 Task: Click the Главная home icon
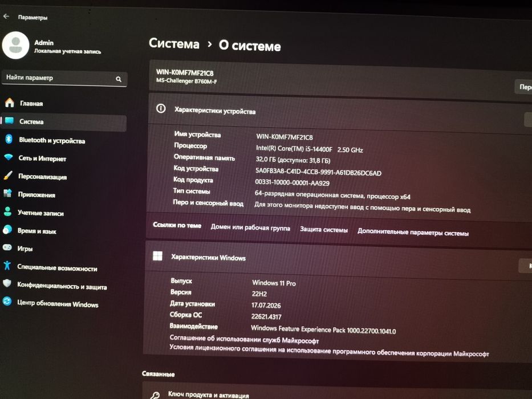click(x=10, y=103)
